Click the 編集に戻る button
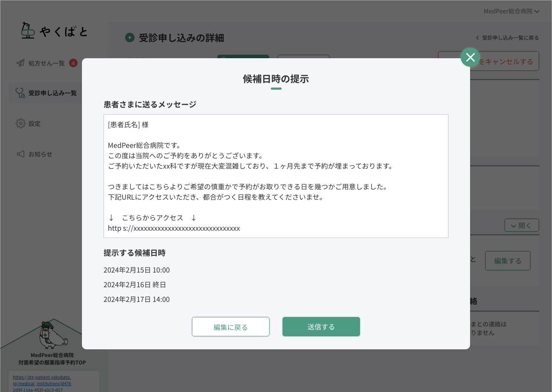 231,326
